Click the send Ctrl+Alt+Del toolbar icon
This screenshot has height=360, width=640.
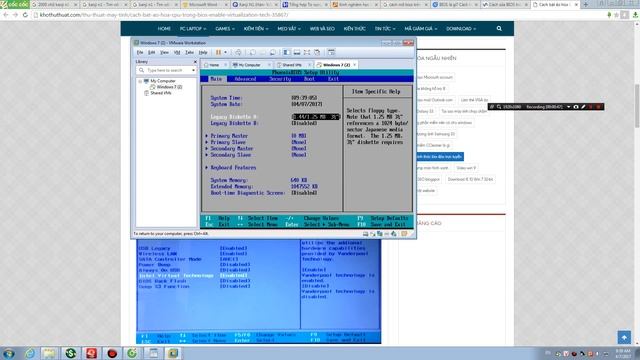click(238, 52)
